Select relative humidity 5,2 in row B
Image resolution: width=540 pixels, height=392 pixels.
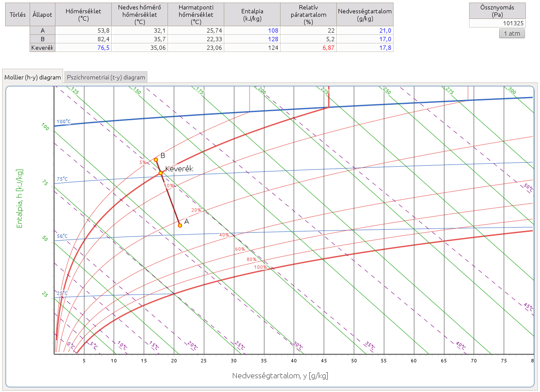(308, 39)
